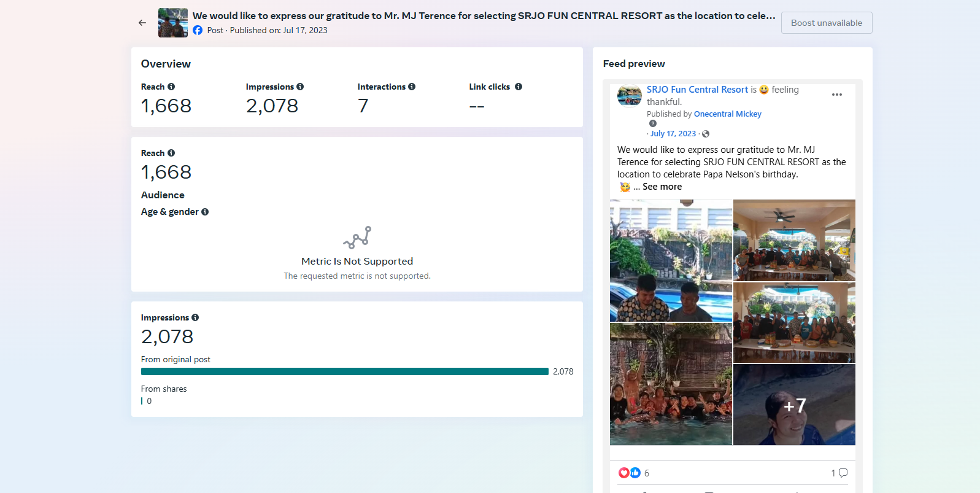This screenshot has height=493, width=980.
Task: Click the Facebook logo icon next to Post
Action: (198, 30)
